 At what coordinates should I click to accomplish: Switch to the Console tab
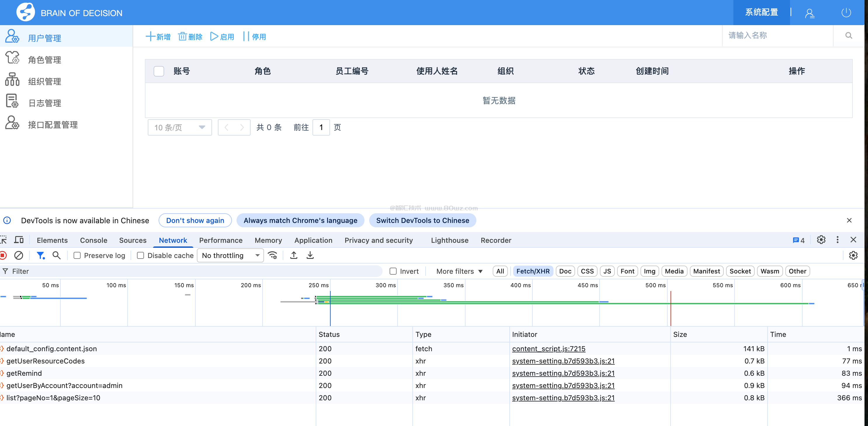[93, 240]
